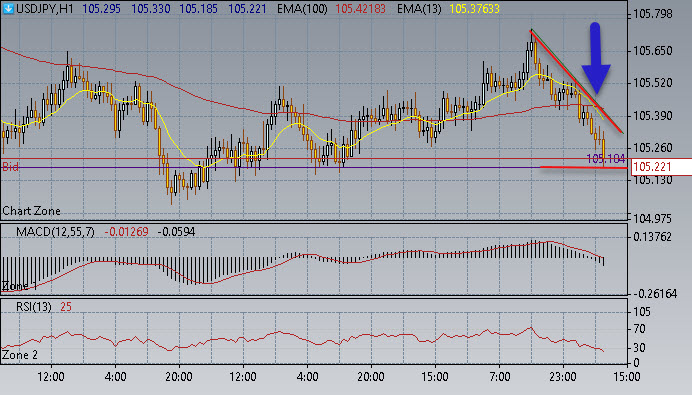
Task: Click the 7:00 time axis label
Action: tap(499, 377)
